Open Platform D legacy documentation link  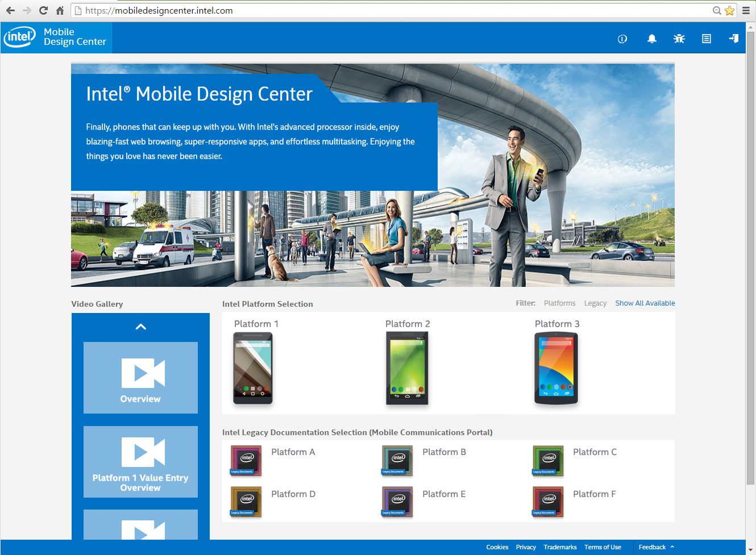point(293,494)
